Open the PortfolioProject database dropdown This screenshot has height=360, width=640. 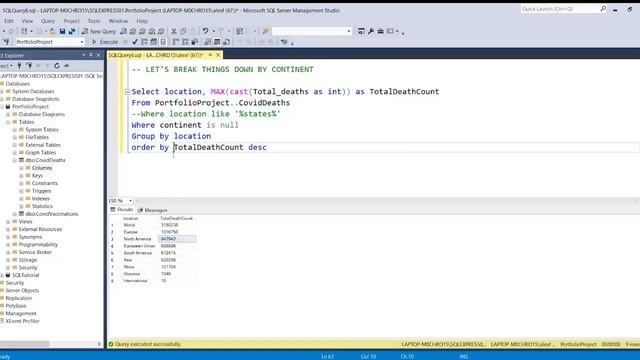(x=82, y=42)
